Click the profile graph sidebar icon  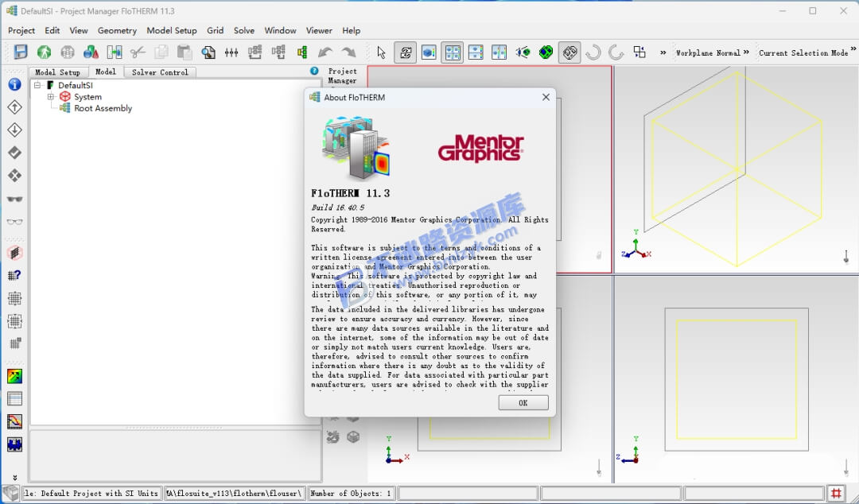tap(14, 421)
